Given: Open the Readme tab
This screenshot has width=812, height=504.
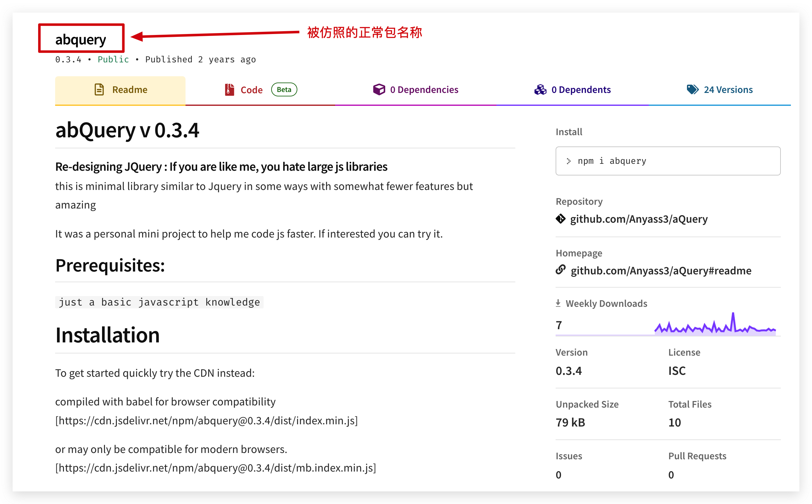Looking at the screenshot, I should pos(120,90).
